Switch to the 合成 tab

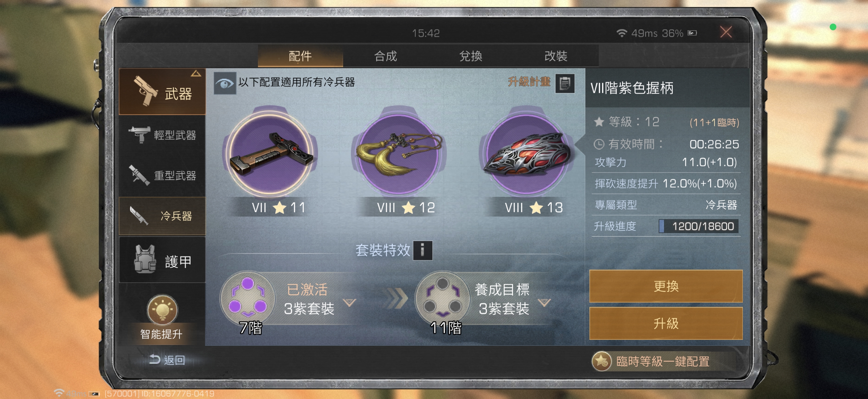click(x=385, y=56)
